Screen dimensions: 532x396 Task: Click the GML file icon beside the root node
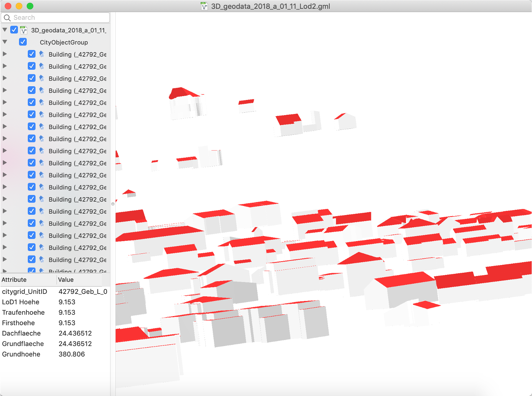tap(23, 30)
